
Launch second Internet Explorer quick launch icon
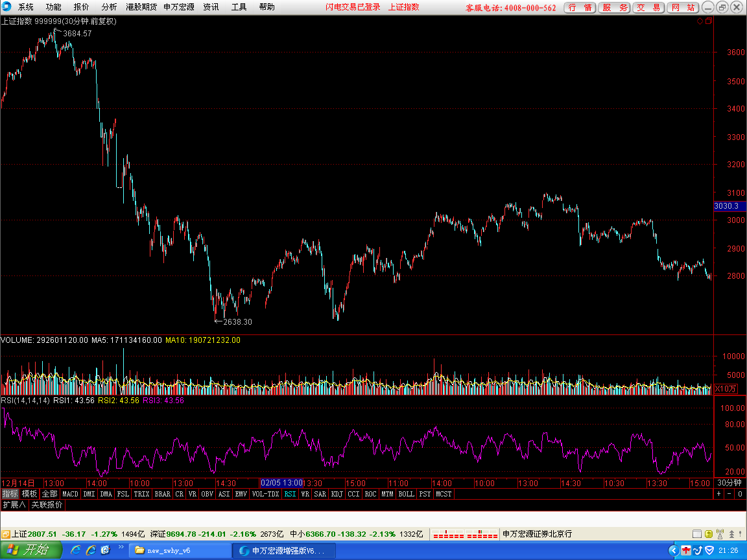tap(91, 550)
